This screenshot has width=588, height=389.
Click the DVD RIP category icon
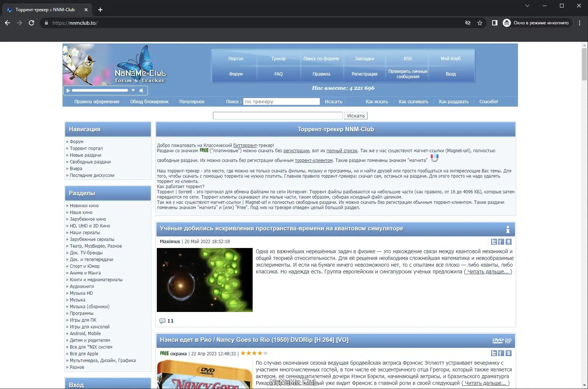click(502, 341)
